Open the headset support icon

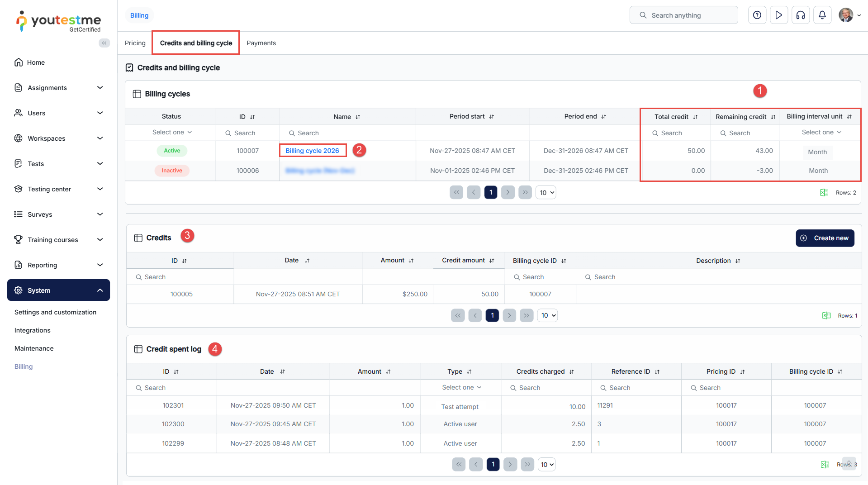pos(800,15)
